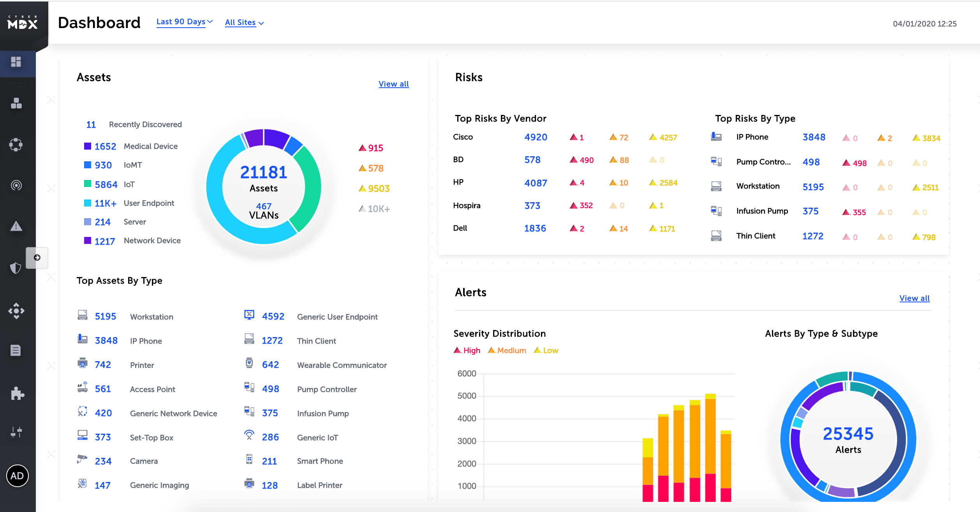
Task: Click the Printer icon in Top Assets
Action: (x=82, y=363)
